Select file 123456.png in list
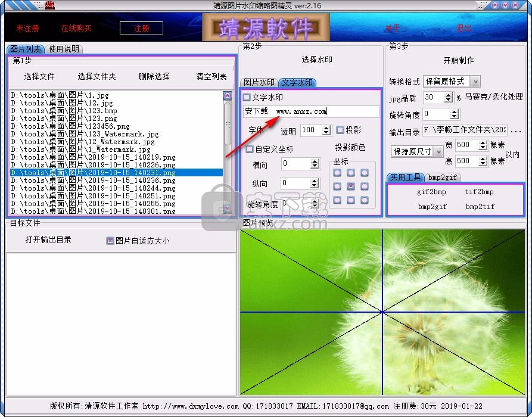Viewport: 532px width, 417px height. [x=116, y=126]
